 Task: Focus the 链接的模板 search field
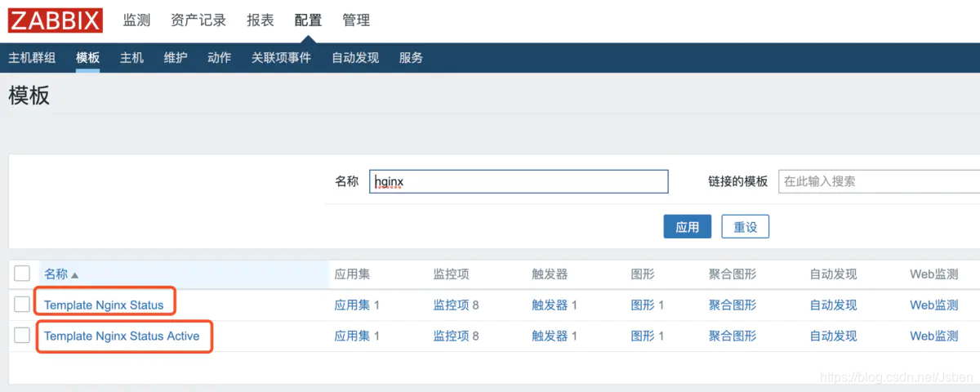click(879, 181)
